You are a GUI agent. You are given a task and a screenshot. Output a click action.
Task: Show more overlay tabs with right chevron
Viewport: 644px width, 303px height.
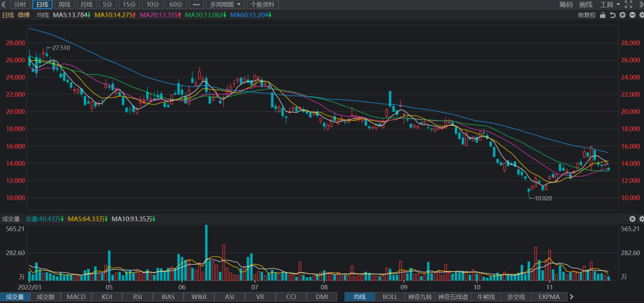point(571,297)
